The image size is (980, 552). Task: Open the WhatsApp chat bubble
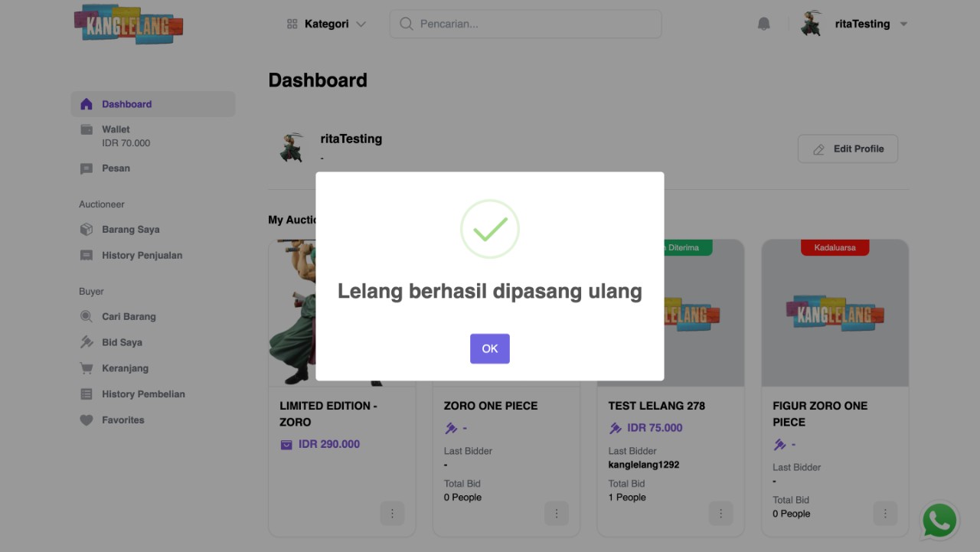coord(939,521)
